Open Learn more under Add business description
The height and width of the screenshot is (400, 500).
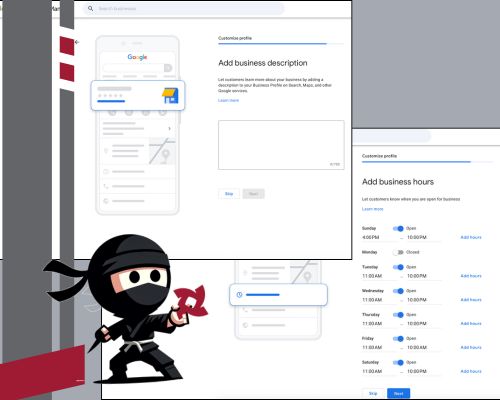(228, 100)
